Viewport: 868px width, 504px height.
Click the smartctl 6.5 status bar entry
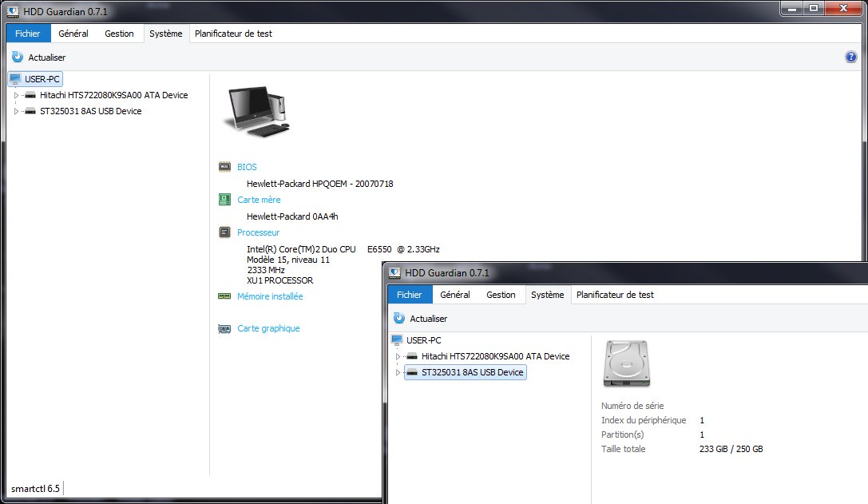(35, 489)
